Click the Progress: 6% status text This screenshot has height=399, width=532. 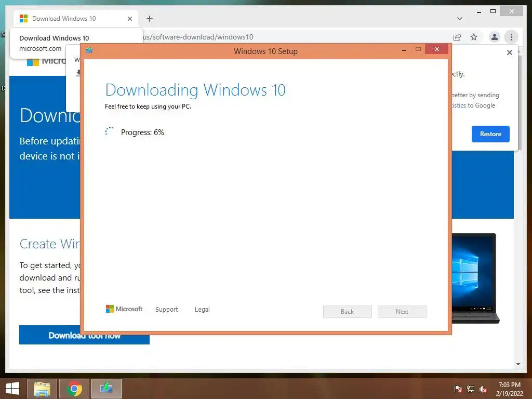(142, 132)
